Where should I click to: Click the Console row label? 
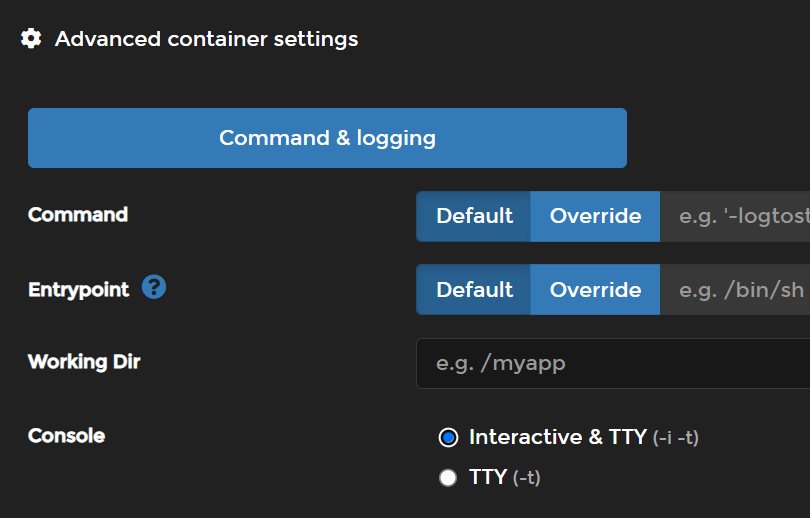point(66,436)
